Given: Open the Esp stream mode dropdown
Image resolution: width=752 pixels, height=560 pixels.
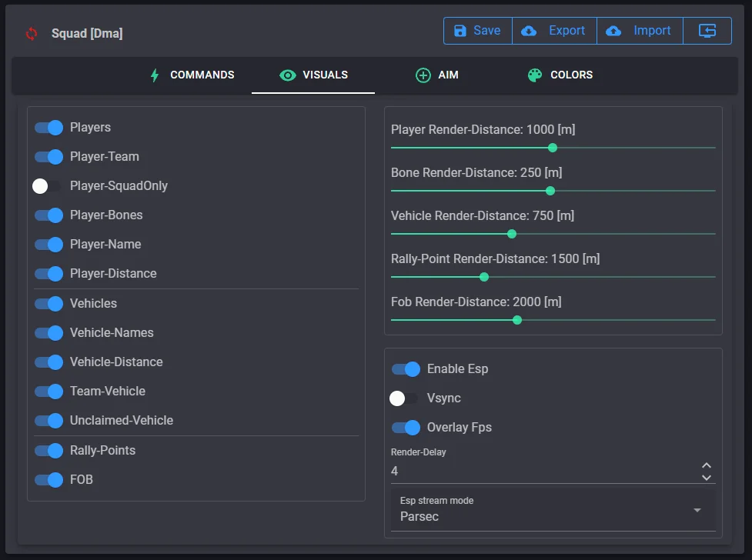Looking at the screenshot, I should (553, 510).
